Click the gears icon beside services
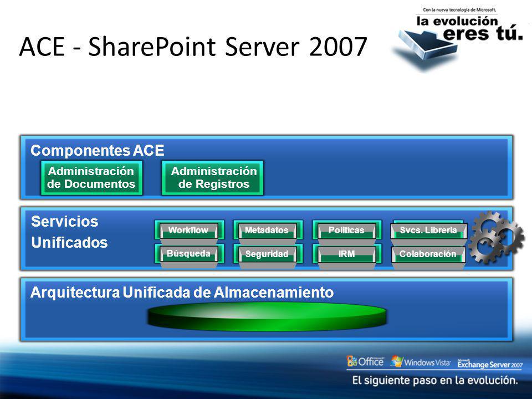 (497, 237)
